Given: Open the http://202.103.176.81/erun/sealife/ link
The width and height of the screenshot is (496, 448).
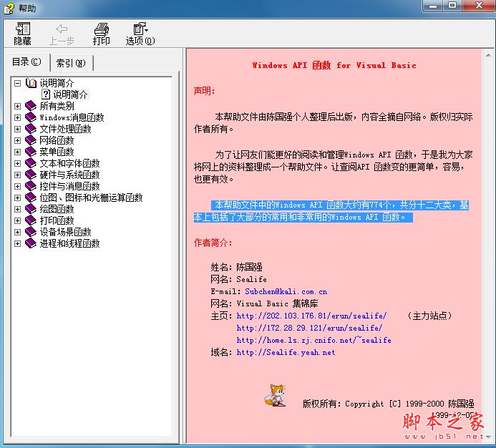Looking at the screenshot, I should tap(311, 316).
